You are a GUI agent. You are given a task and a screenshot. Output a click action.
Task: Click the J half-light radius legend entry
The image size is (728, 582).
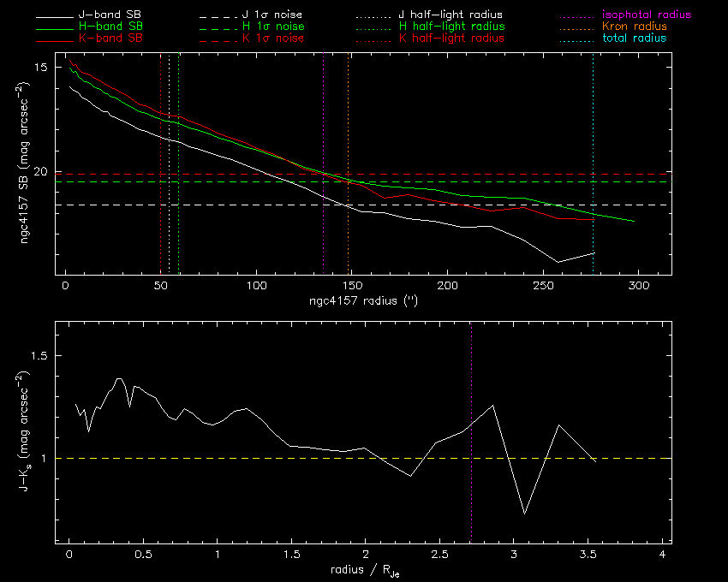pos(451,15)
